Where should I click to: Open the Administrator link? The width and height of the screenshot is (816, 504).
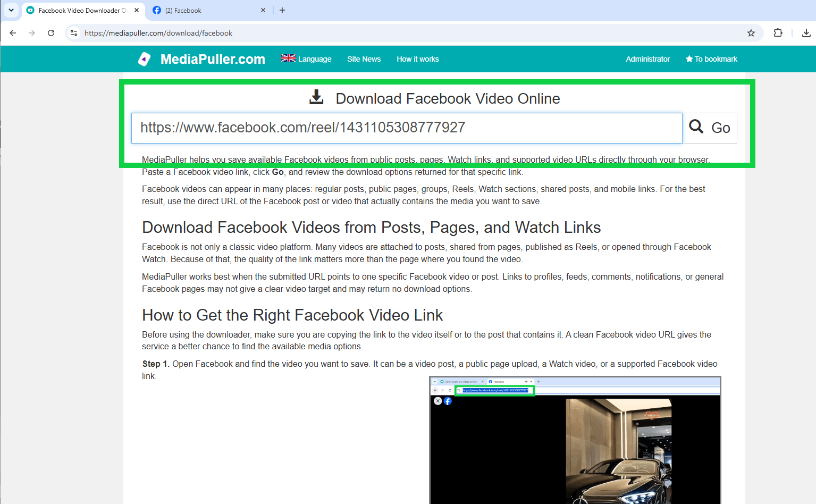point(648,59)
